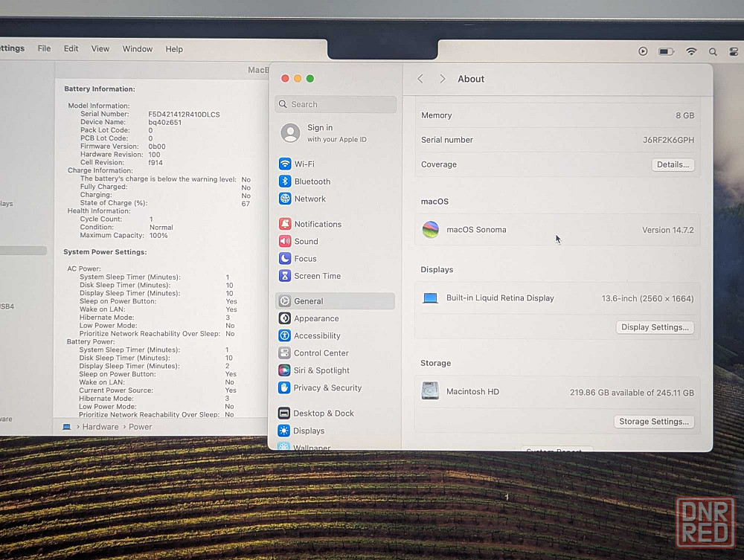Click Condition Normal in battery info
The width and height of the screenshot is (744, 560).
pyautogui.click(x=161, y=227)
